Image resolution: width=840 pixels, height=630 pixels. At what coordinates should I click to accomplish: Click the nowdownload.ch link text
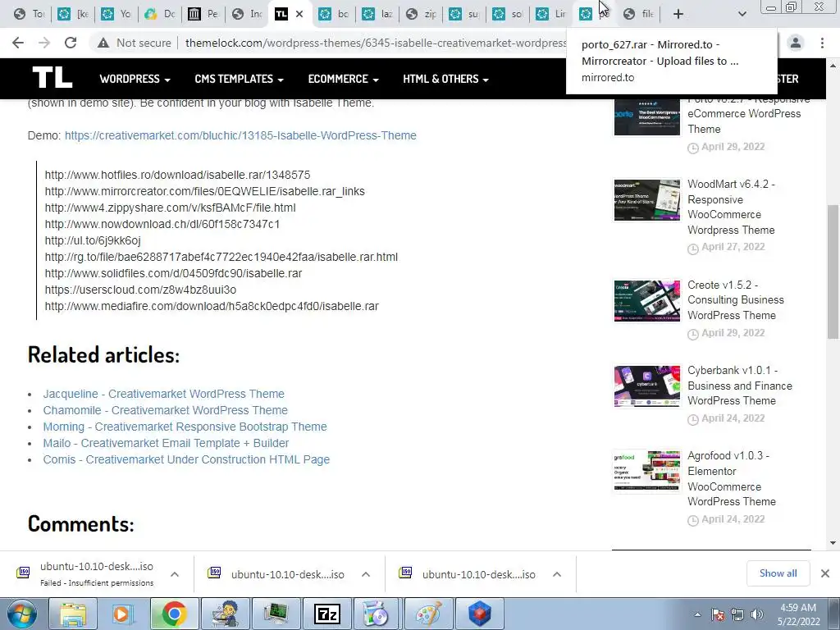point(162,224)
